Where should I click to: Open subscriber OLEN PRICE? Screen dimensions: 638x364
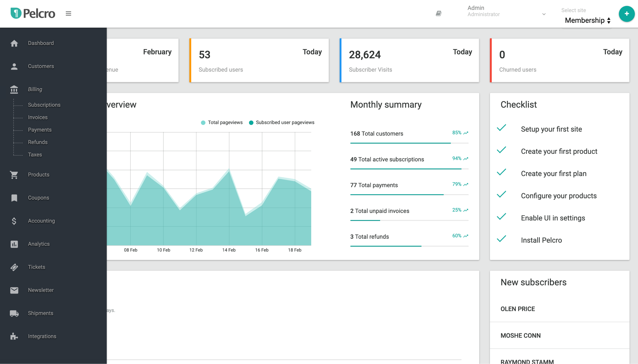click(517, 309)
